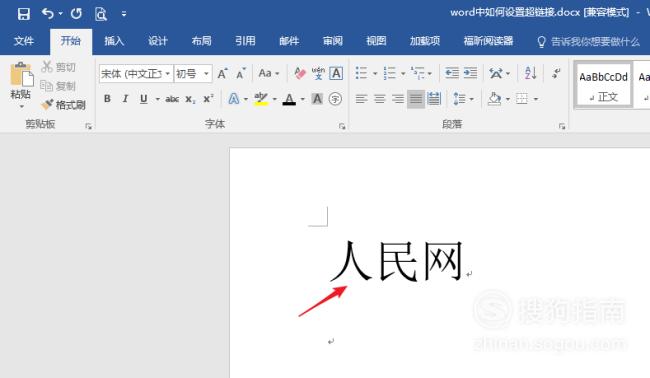Screen dimensions: 650x378
Task: Switch to the 引用 tab
Action: pyautogui.click(x=245, y=41)
